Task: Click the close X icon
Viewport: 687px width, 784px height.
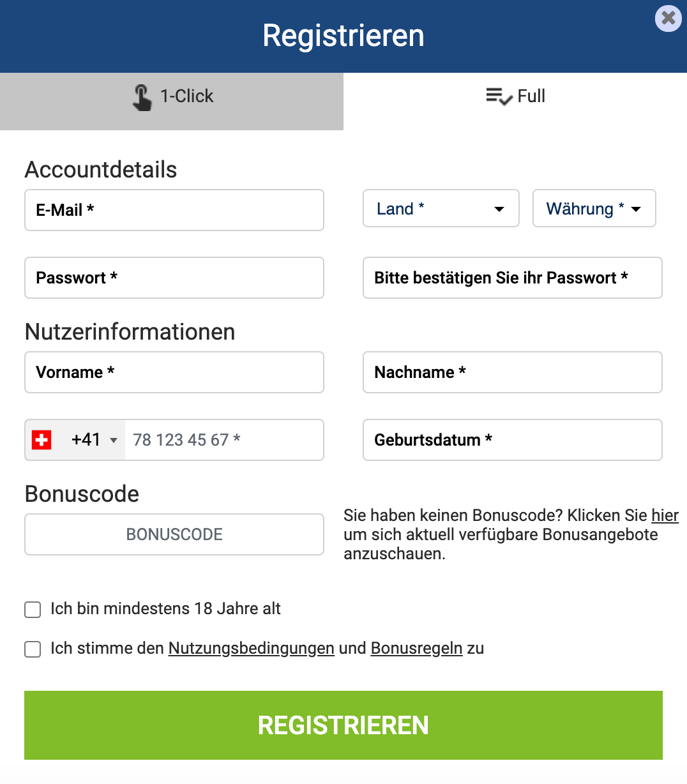Action: [x=668, y=19]
